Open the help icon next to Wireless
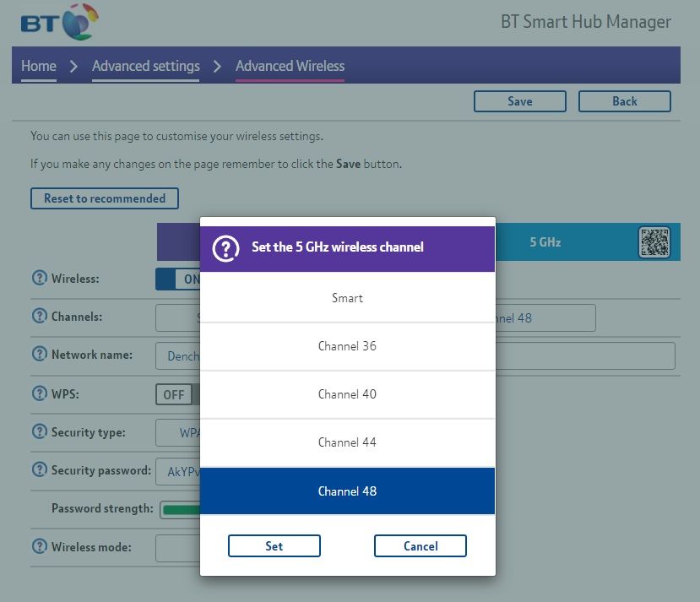The height and width of the screenshot is (602, 700). point(40,278)
